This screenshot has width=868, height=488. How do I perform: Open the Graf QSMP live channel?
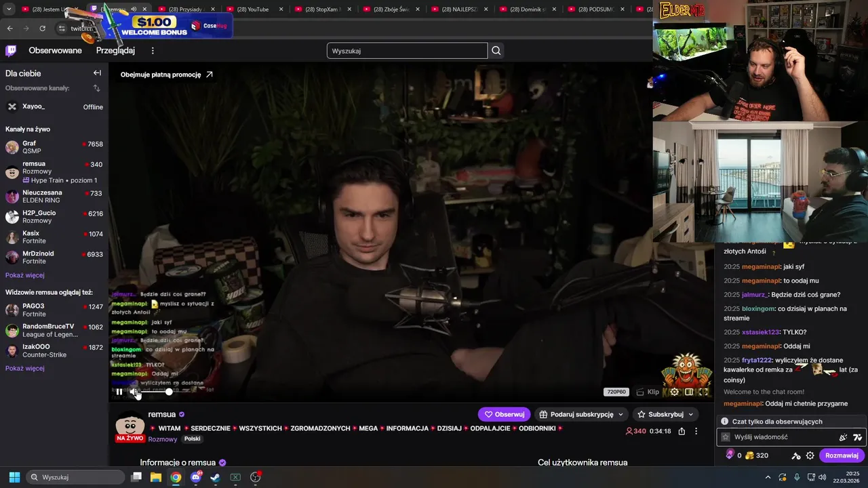pyautogui.click(x=54, y=147)
